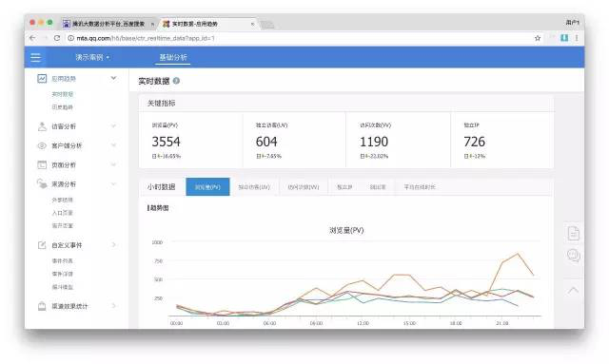Click the 12:00 label on the chart axis

(363, 323)
